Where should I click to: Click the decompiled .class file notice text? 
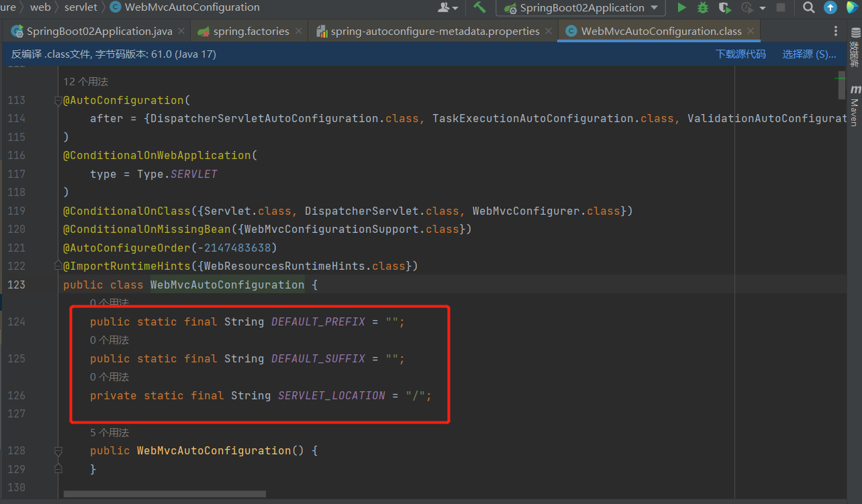(x=113, y=54)
